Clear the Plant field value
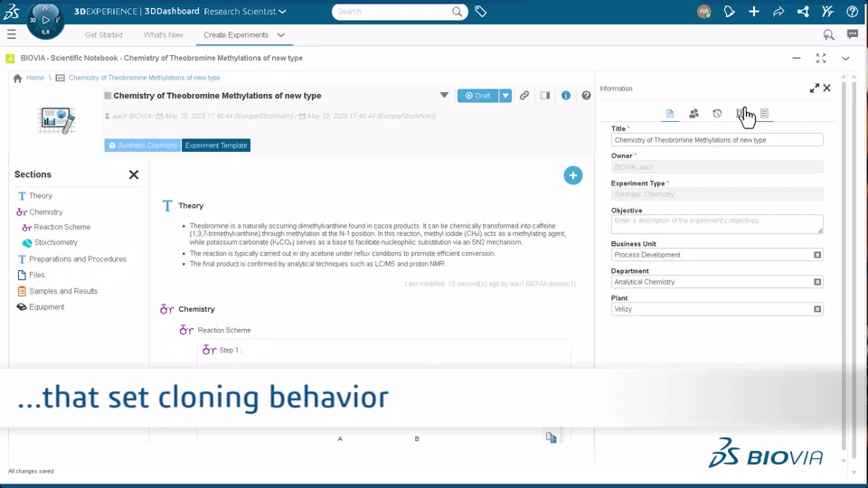The width and height of the screenshot is (868, 488). pyautogui.click(x=817, y=309)
